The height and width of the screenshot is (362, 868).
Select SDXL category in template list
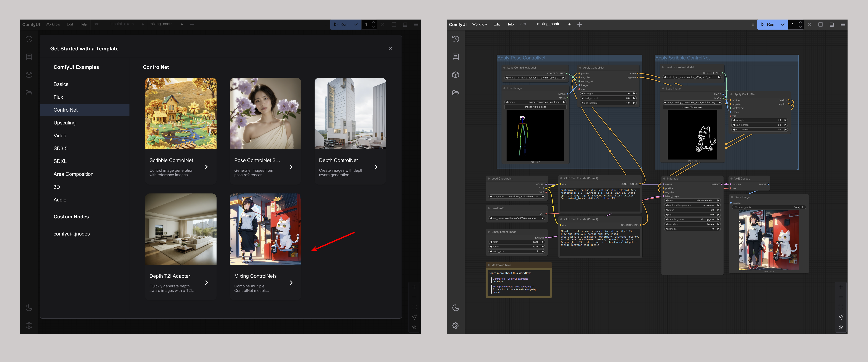tap(85, 161)
